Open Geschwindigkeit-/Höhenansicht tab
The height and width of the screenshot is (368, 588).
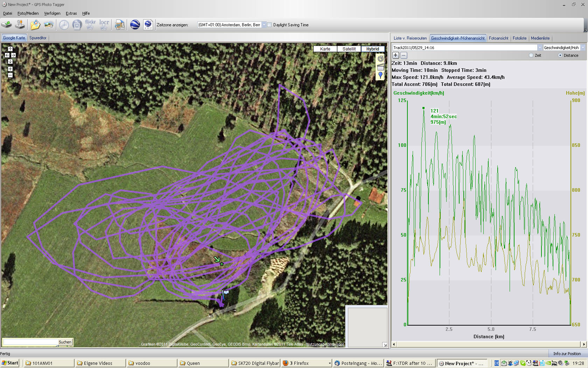pyautogui.click(x=458, y=38)
